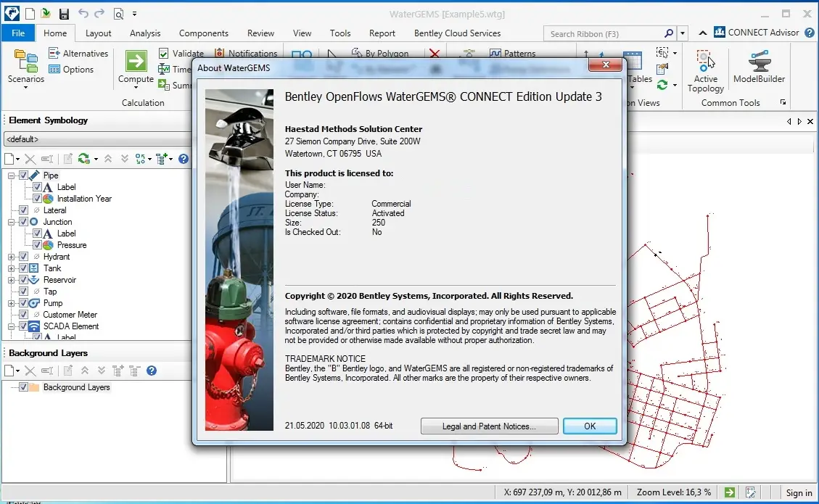The height and width of the screenshot is (504, 819).
Task: Collapse the Junction tree node
Action: point(11,222)
